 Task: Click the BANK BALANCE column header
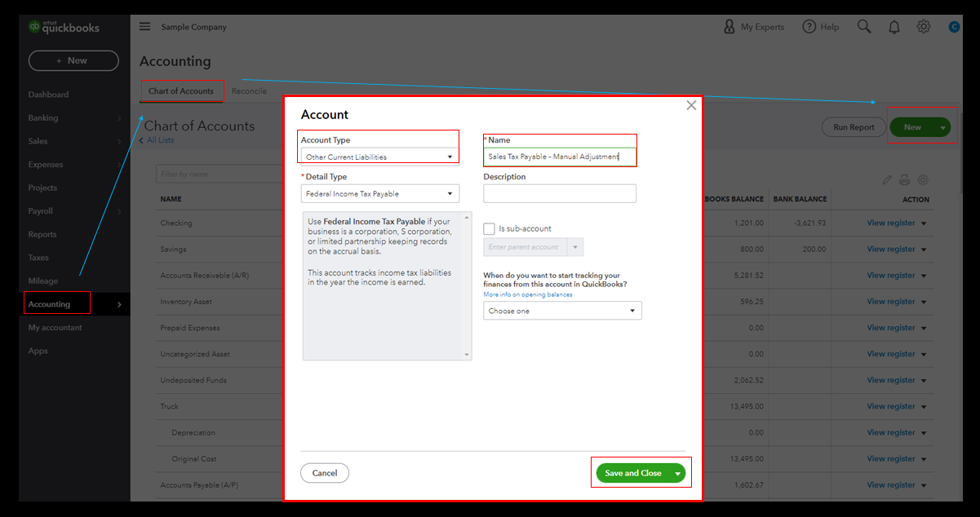pos(800,199)
